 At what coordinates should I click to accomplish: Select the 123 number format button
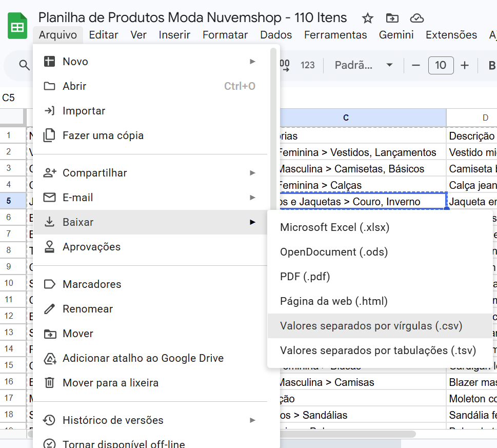click(307, 65)
